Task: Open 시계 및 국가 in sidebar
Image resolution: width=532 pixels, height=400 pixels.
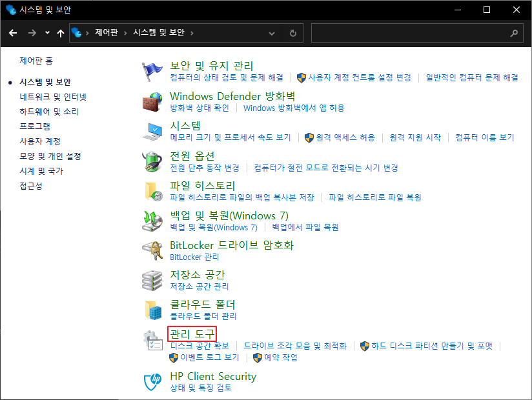Action: pos(41,171)
